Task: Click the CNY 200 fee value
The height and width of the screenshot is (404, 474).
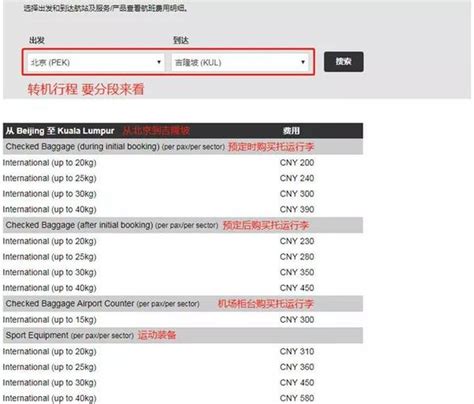Action: click(x=297, y=163)
